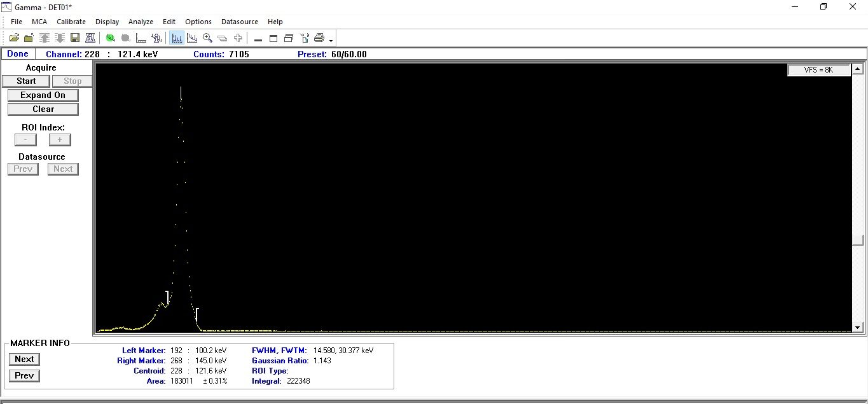Click the plus cross toolbar icon
Viewport: 868px width, 404px height.
coord(238,38)
